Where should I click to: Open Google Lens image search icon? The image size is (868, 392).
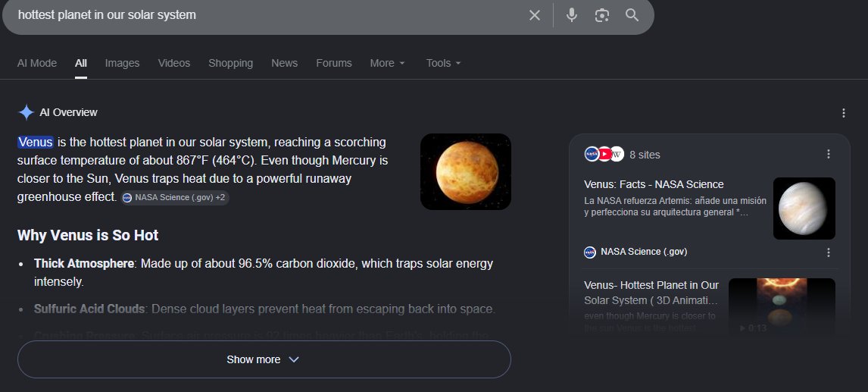point(601,15)
